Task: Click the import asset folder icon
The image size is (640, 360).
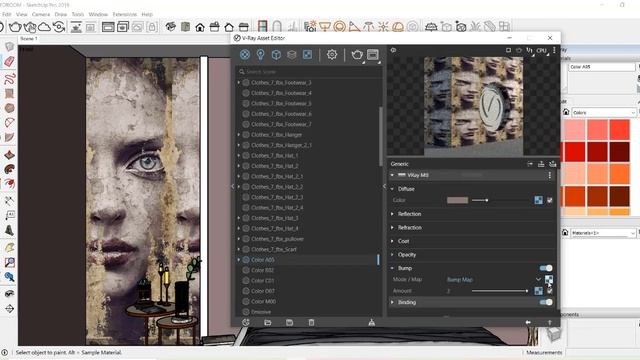Action: point(268,322)
